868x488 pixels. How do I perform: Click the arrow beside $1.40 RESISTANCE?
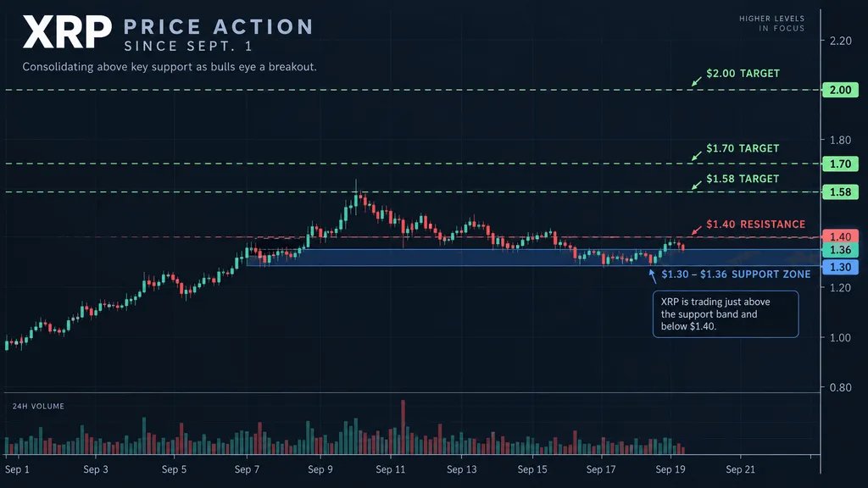[x=697, y=230]
